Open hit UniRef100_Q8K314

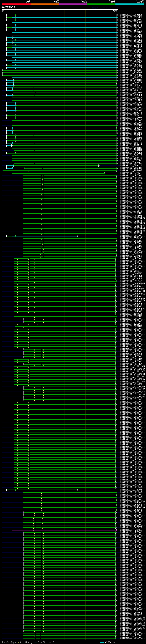tap(131, 354)
